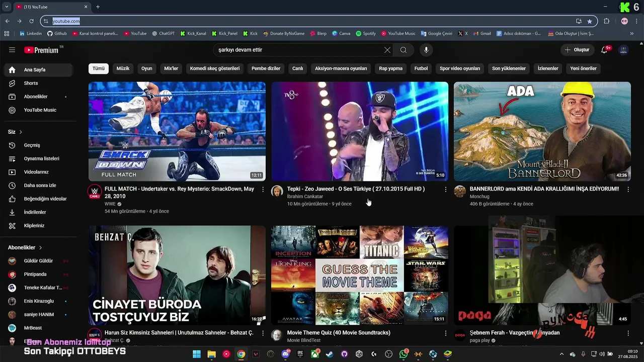This screenshot has width=644, height=362.
Task: Start voice search with the microphone
Action: 426,50
